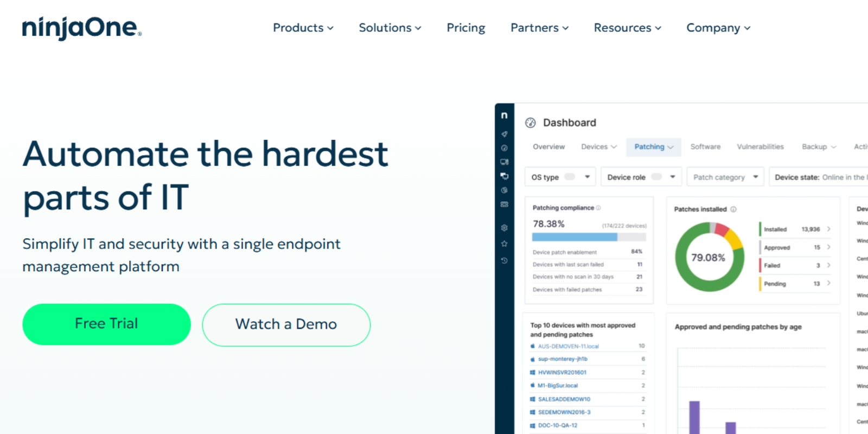Toggle the OS type filter switch

point(570,177)
